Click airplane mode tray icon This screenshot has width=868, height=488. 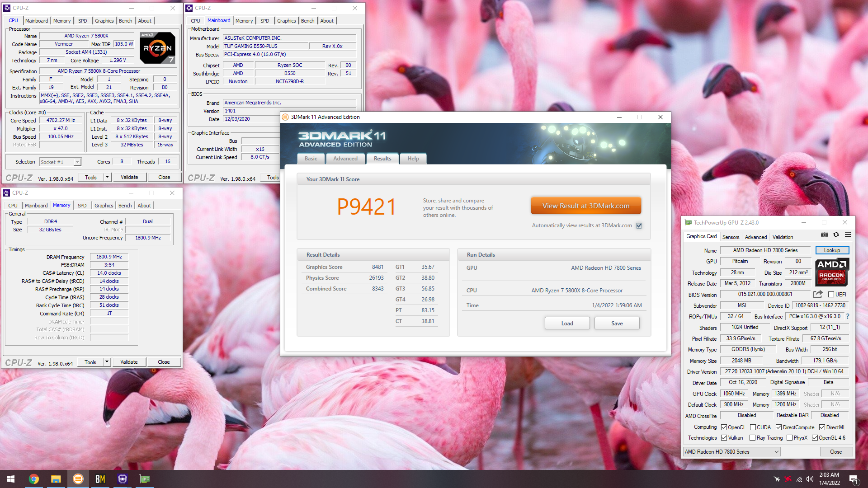pyautogui.click(x=777, y=479)
